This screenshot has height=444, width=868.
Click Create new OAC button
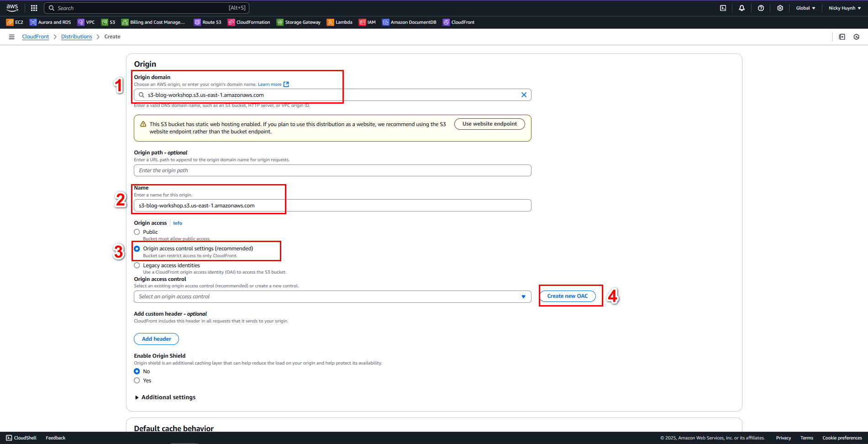(x=568, y=296)
